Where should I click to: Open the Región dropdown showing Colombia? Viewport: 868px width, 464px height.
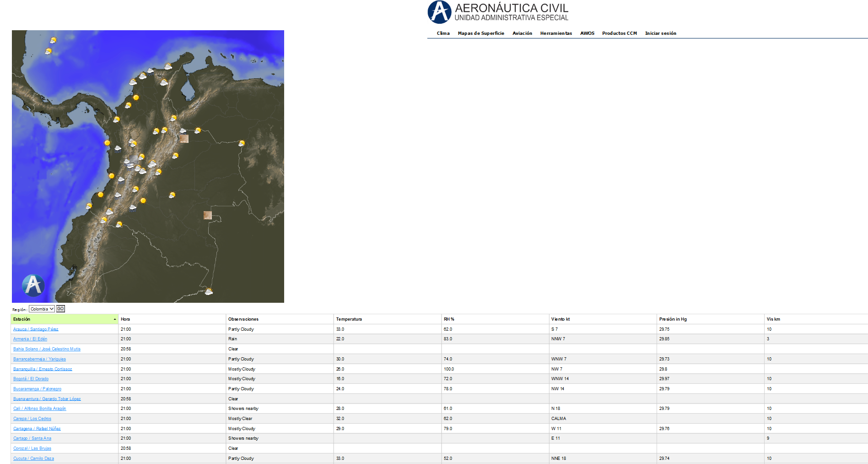pyautogui.click(x=42, y=309)
